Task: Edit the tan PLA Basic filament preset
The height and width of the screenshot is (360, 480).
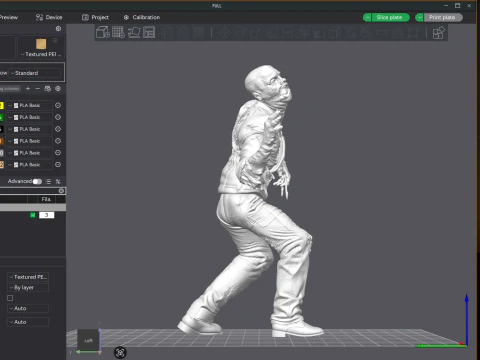Action: pyautogui.click(x=58, y=165)
